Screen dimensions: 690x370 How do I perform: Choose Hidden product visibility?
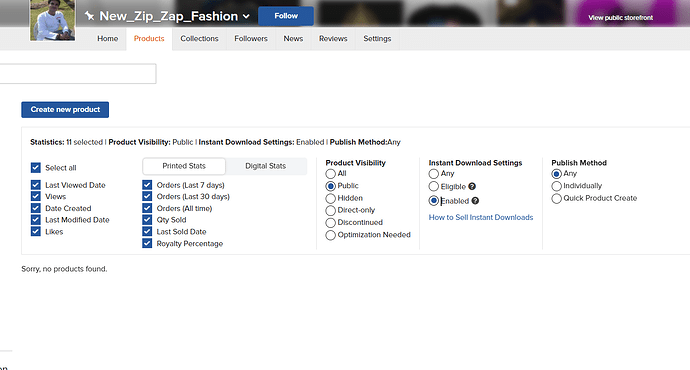click(x=330, y=198)
